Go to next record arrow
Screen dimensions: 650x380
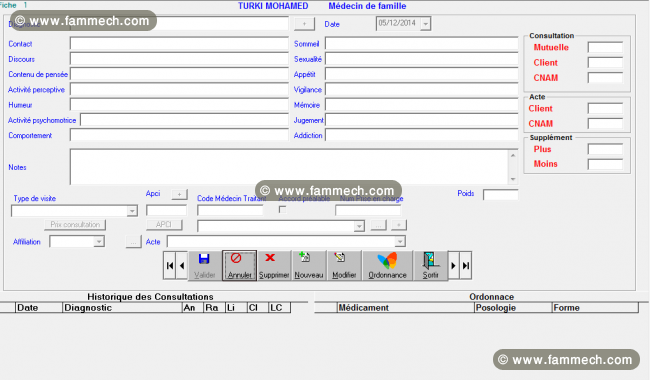pyautogui.click(x=454, y=266)
